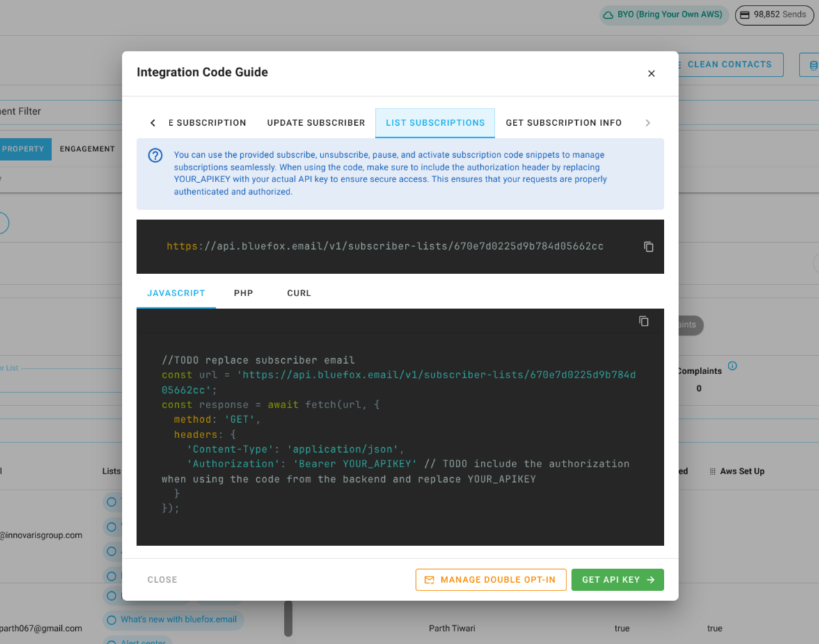Screen dimensions: 819x644
Task: Copy the API endpoint URL
Action: click(x=649, y=246)
